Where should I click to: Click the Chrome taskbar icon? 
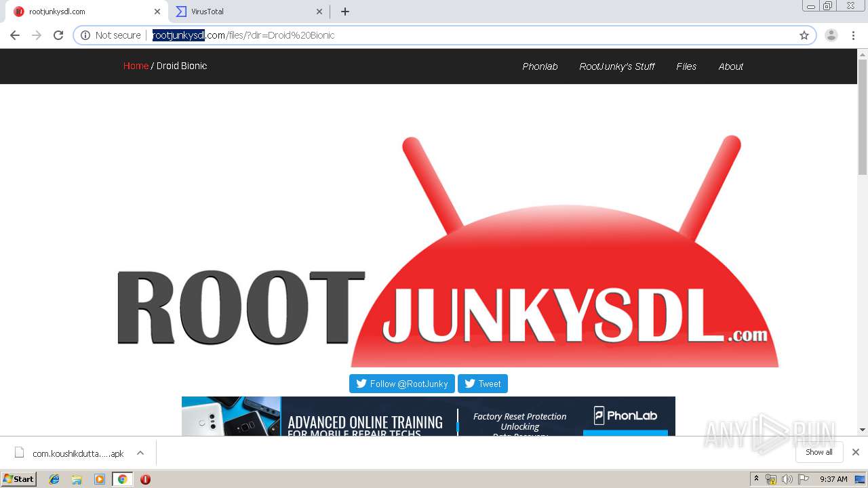coord(122,479)
